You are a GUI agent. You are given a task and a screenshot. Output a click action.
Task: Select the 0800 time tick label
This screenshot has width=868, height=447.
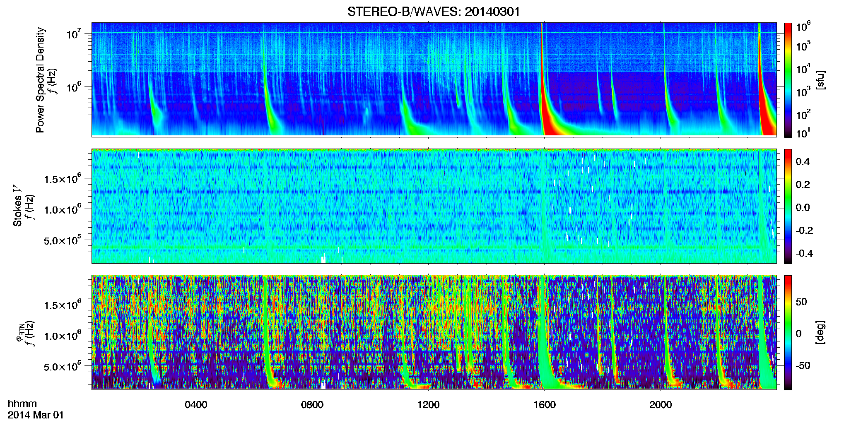point(312,405)
